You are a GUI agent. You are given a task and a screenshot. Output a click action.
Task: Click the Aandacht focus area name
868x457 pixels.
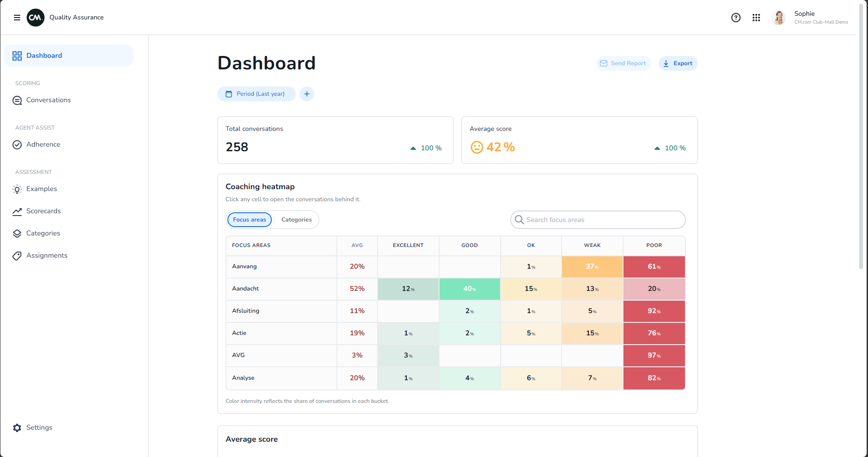245,289
